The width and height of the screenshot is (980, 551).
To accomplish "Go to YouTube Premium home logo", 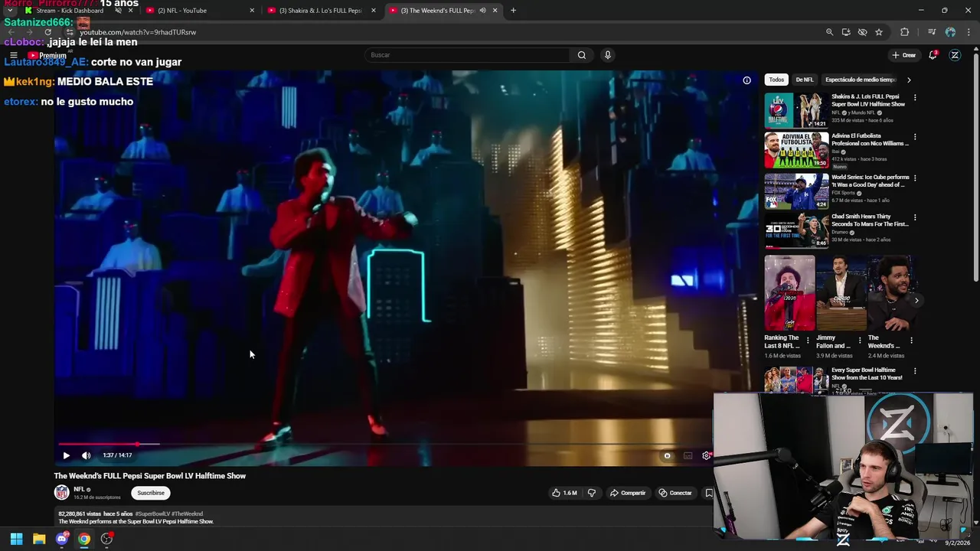I will (47, 55).
